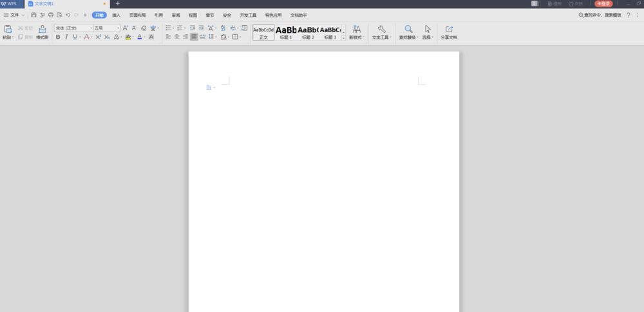Open Print Preview from quick access toolbar
Viewport: 644px width, 312px height.
click(59, 15)
